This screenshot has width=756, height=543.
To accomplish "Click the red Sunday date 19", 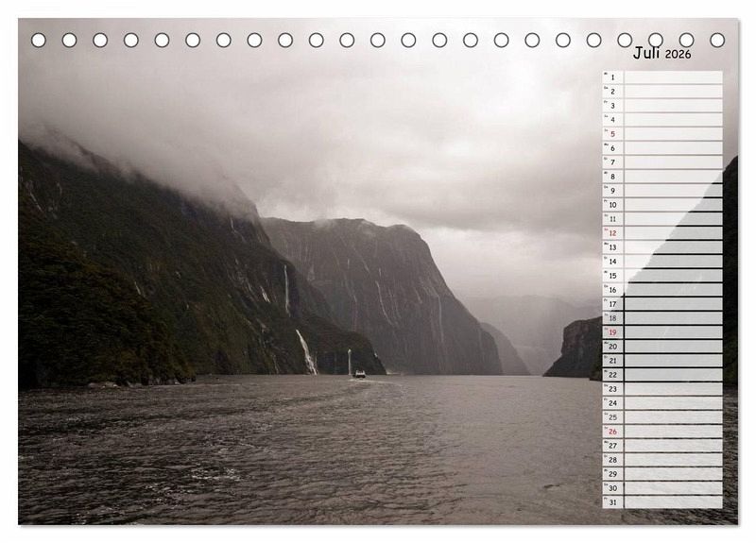I will [612, 332].
